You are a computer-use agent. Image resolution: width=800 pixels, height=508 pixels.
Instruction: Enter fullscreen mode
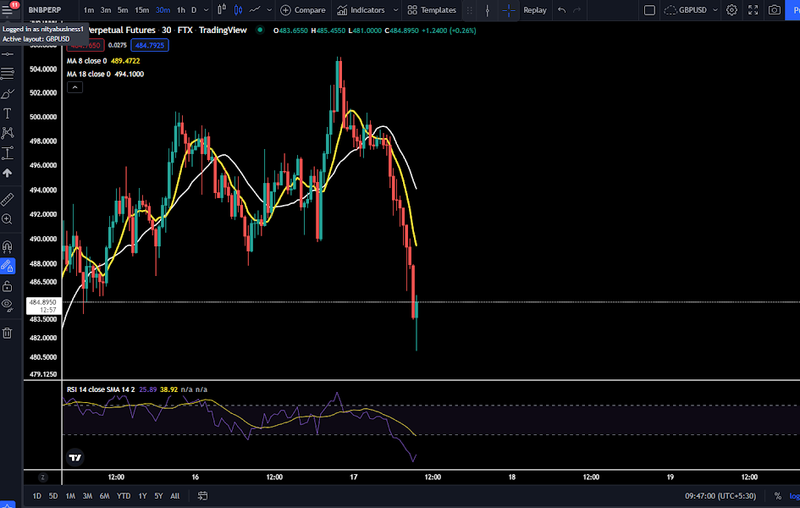753,10
